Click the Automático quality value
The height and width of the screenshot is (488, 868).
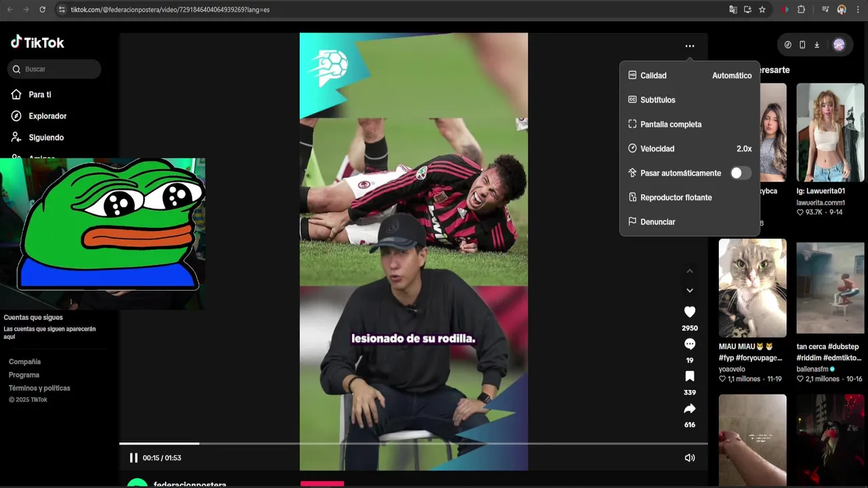click(x=732, y=75)
